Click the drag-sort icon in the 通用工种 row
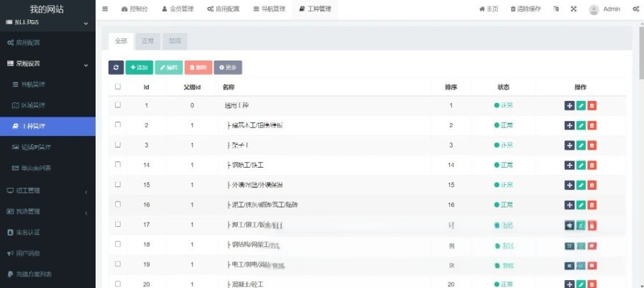Viewport: 644px width, 288px height. click(x=569, y=105)
